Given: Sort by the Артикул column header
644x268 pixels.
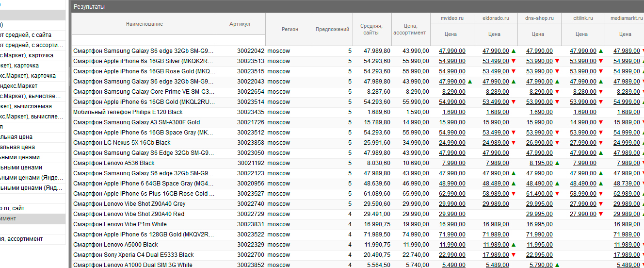Looking at the screenshot, I should (x=241, y=24).
